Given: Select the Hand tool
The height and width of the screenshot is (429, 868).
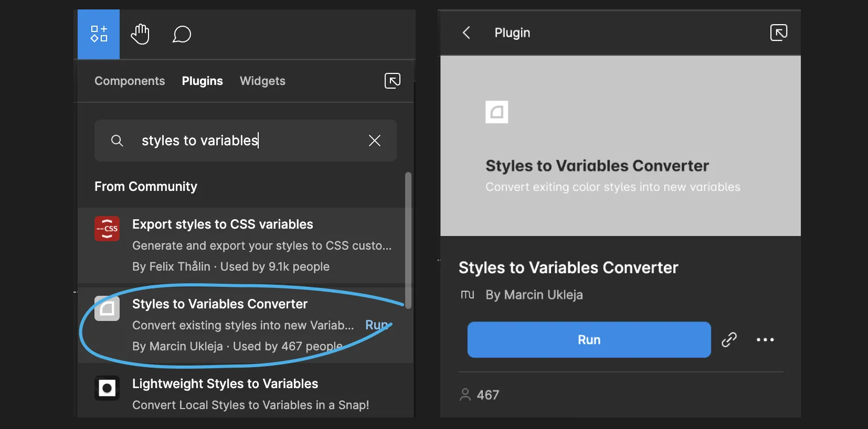Looking at the screenshot, I should pyautogui.click(x=140, y=34).
